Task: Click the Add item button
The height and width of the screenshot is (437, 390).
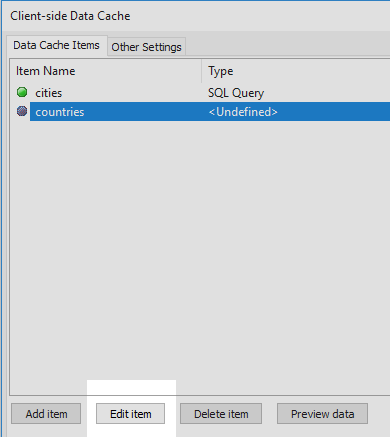Action: pyautogui.click(x=46, y=414)
